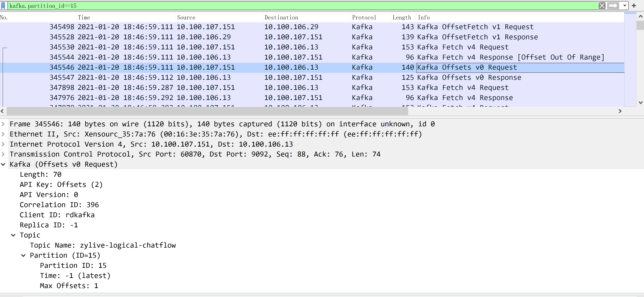Collapse the Topic subtree

click(13, 235)
